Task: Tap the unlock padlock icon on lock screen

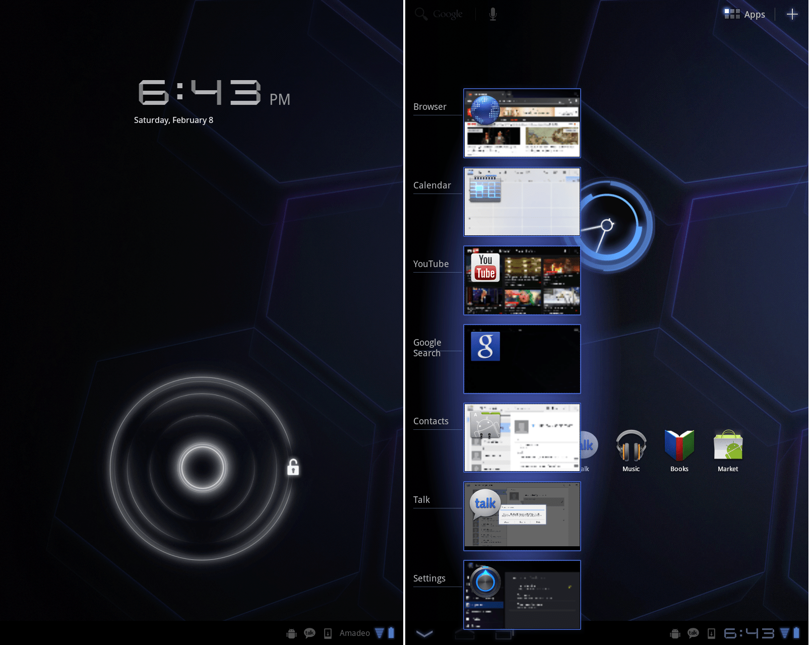Action: tap(293, 467)
